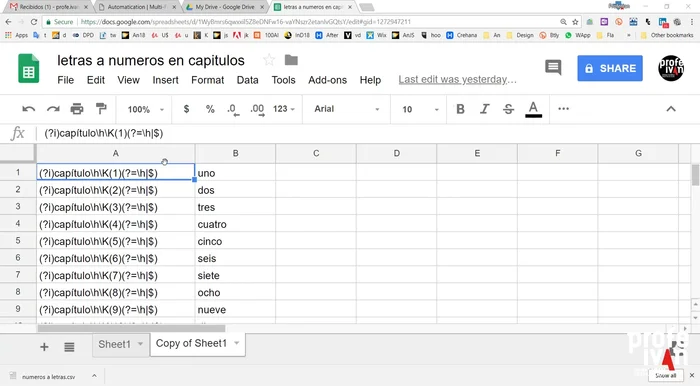The width and height of the screenshot is (700, 386).
Task: Open the Add-ons menu
Action: pos(327,80)
